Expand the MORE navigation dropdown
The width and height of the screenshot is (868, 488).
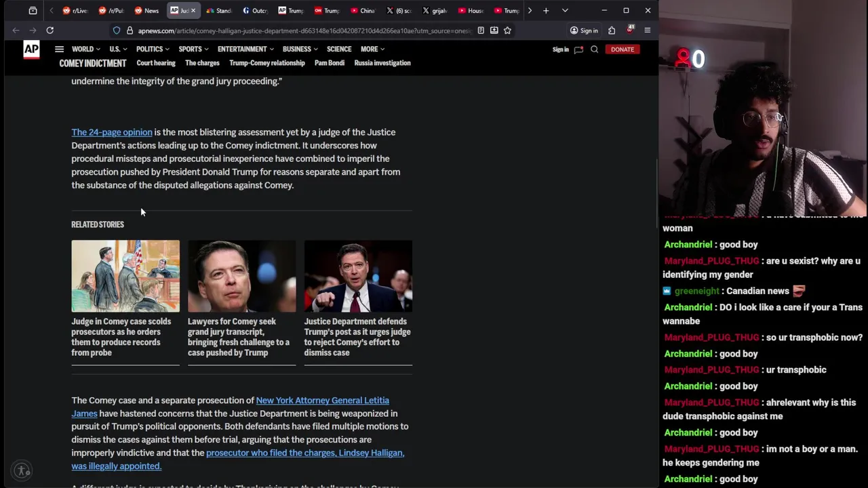(x=373, y=49)
